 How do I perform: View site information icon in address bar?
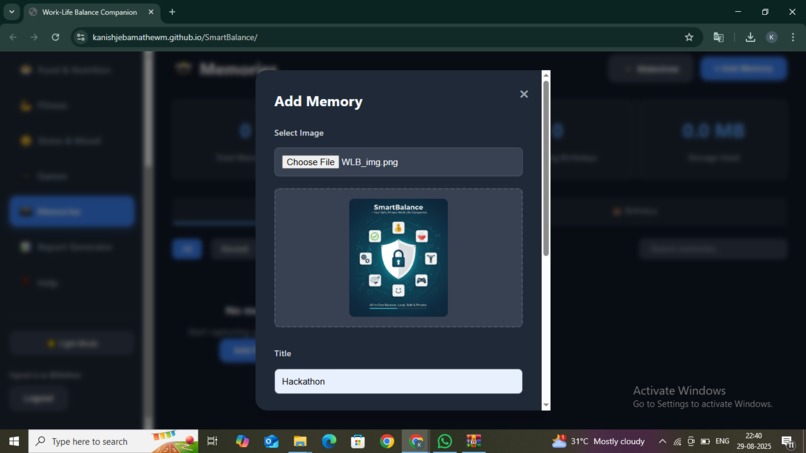click(x=81, y=37)
